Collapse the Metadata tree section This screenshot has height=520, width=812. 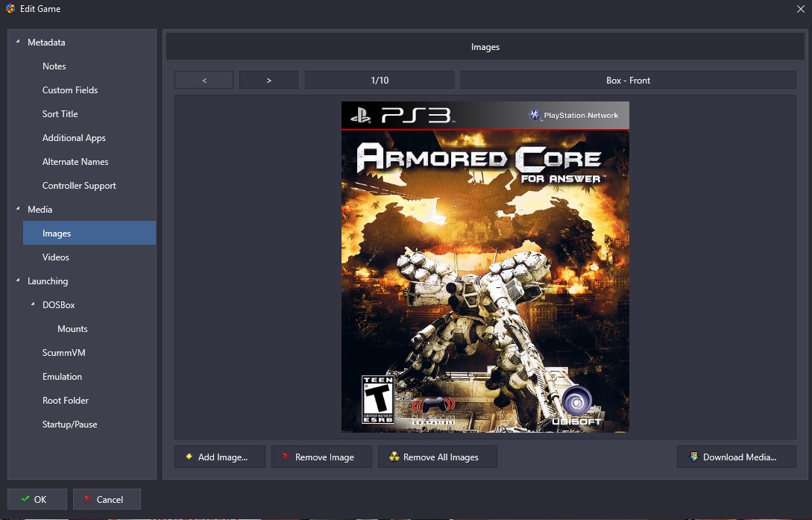tap(18, 42)
